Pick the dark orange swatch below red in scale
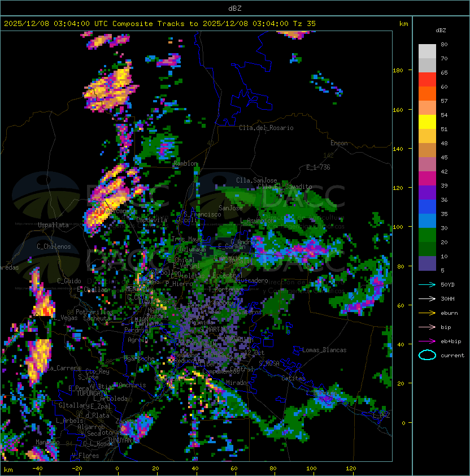470x476 pixels. coord(427,94)
